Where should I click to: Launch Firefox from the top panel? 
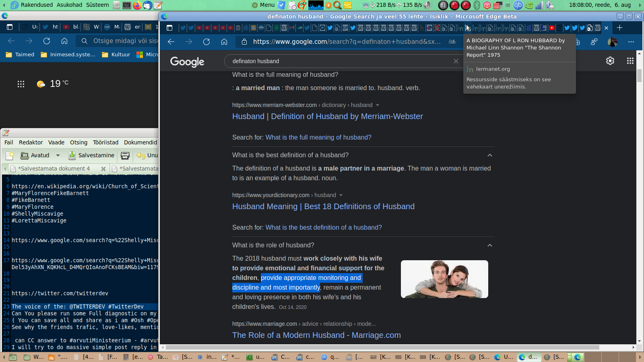[x=137, y=5]
